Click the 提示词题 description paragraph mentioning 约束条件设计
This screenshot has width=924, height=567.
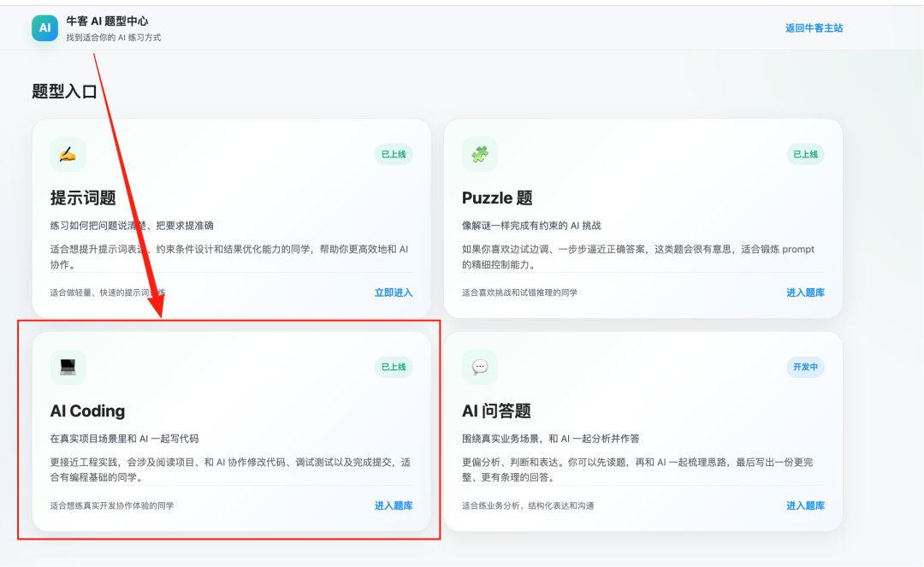tap(229, 257)
